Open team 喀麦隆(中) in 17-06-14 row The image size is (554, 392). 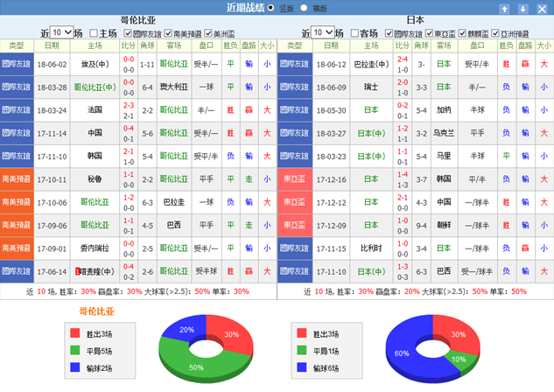[x=95, y=271]
